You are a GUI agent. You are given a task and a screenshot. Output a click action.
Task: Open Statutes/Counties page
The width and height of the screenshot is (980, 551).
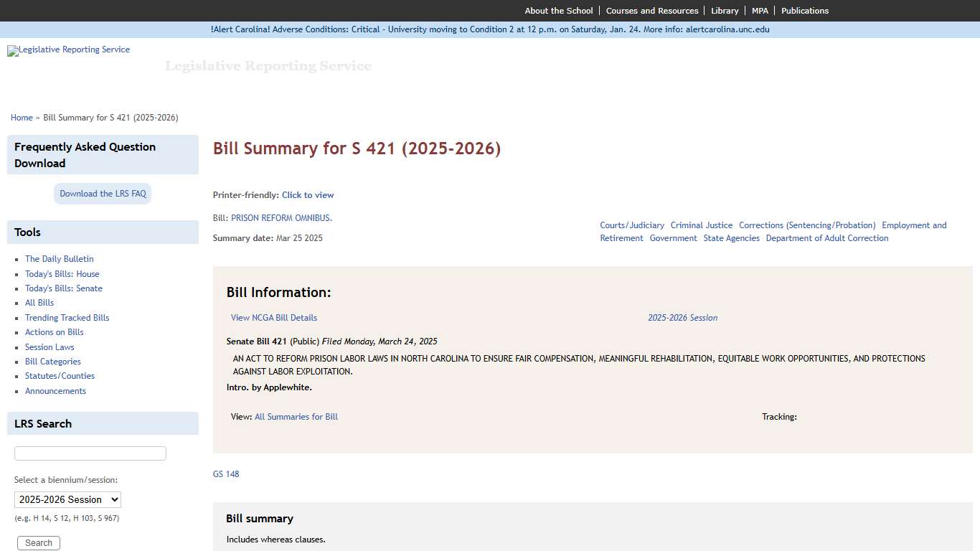click(x=60, y=375)
